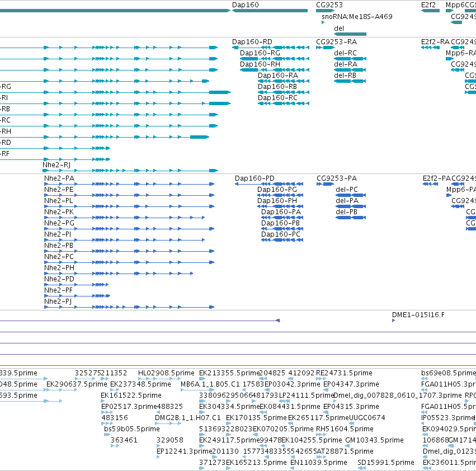The height and width of the screenshot is (471, 476).
Task: Open EST AT28871.5prime
Action: (x=345, y=451)
